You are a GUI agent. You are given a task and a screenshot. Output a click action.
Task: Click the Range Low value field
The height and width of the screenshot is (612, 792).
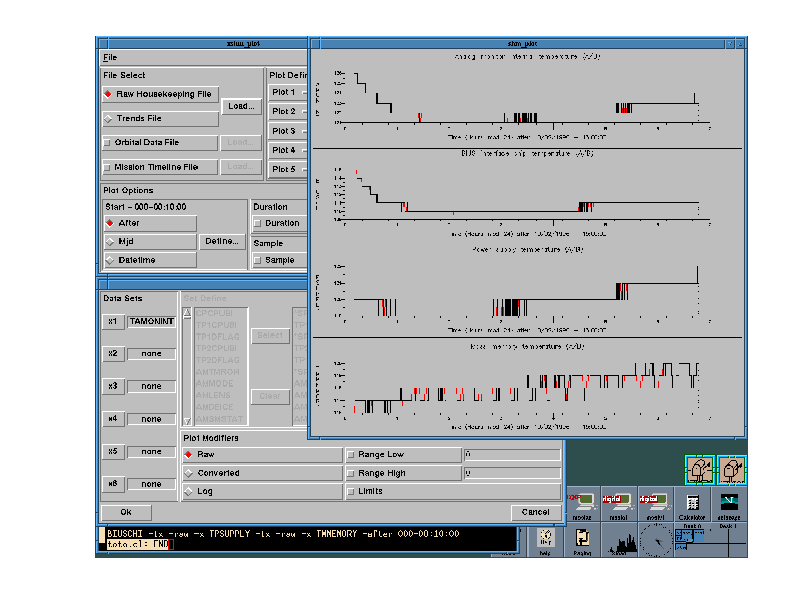(x=512, y=454)
